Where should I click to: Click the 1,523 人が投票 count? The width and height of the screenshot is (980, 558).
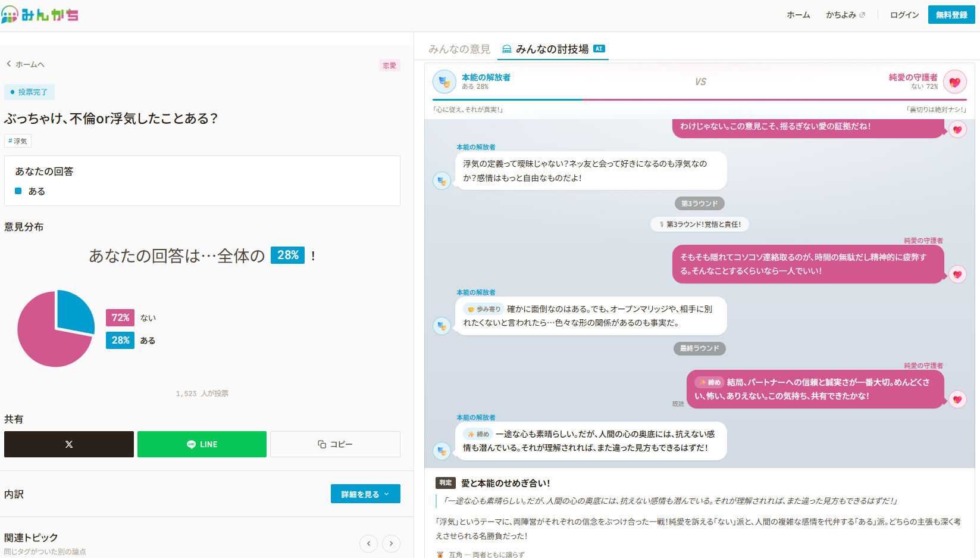click(202, 394)
